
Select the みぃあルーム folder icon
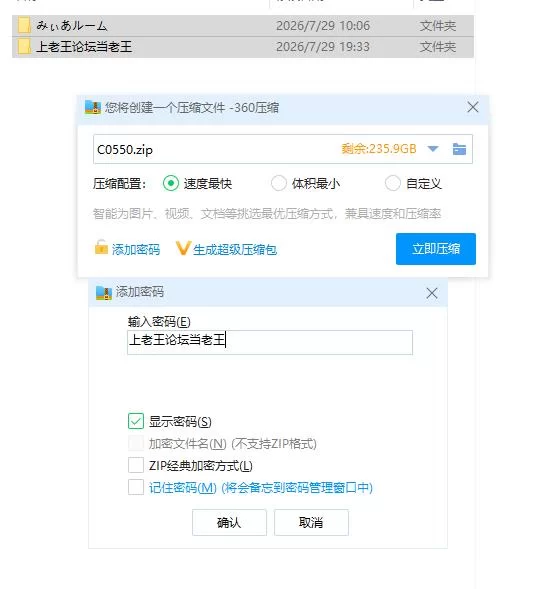point(24,26)
